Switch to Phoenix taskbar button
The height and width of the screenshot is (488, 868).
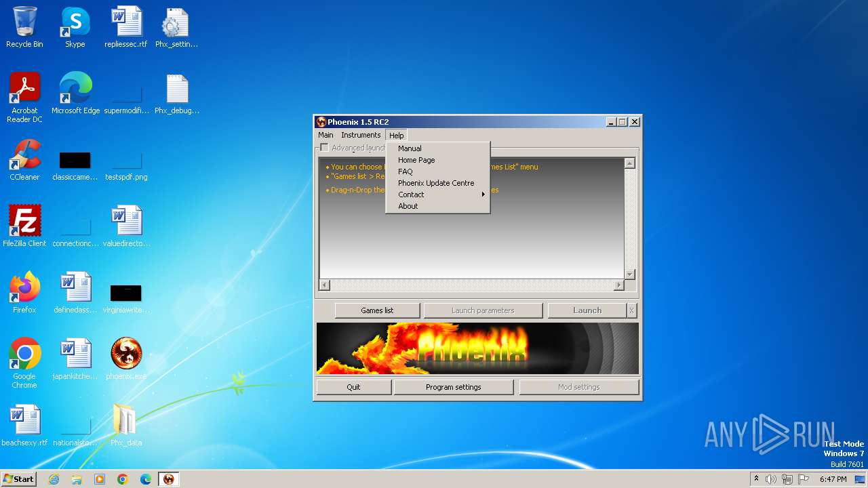pyautogui.click(x=169, y=479)
